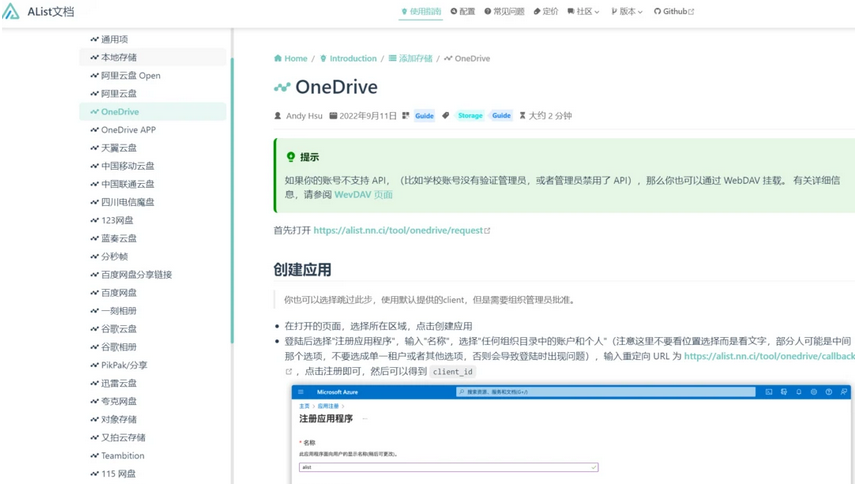This screenshot has height=484, width=857.
Task: Select 蓝奏云盘 in the sidebar
Action: tap(152, 238)
